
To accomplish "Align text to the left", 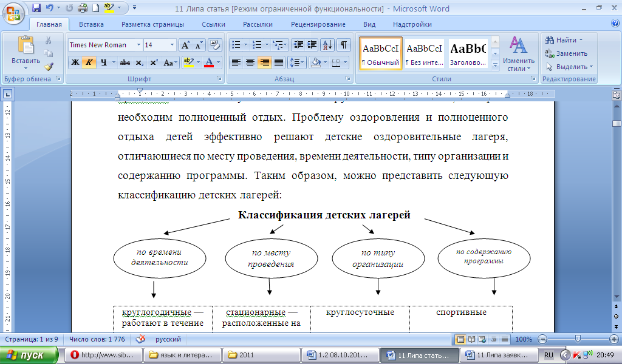I will pos(236,62).
